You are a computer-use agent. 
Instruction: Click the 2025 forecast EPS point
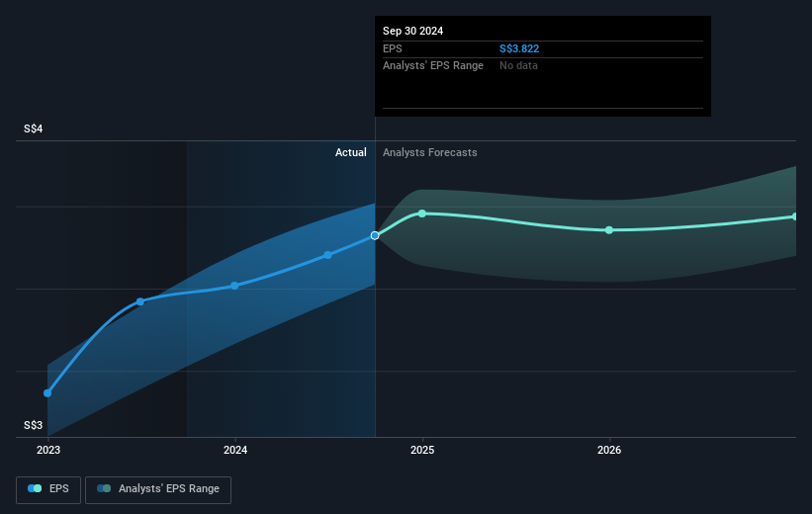[x=422, y=214]
